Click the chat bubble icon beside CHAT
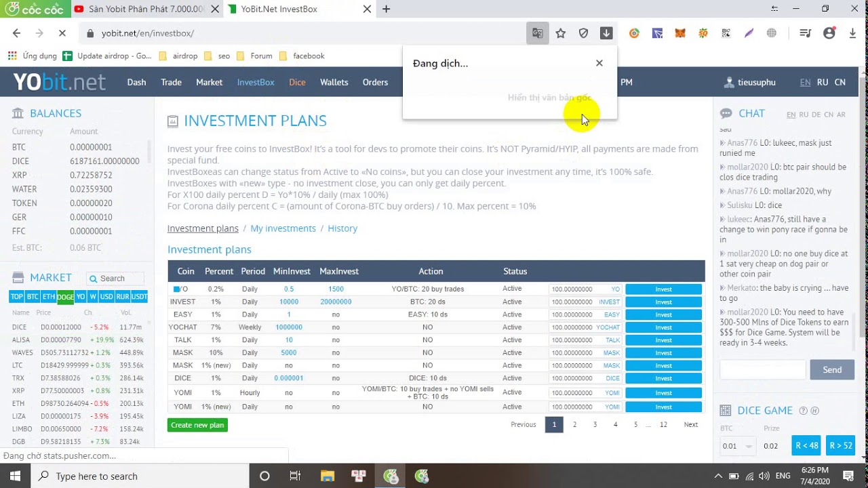Screen dimensions: 868x488 point(726,113)
